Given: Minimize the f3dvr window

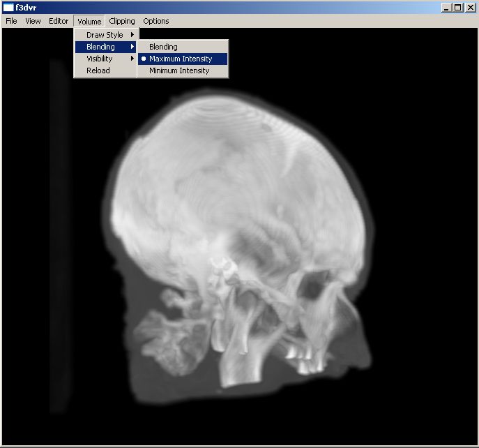Looking at the screenshot, I should tap(446, 8).
